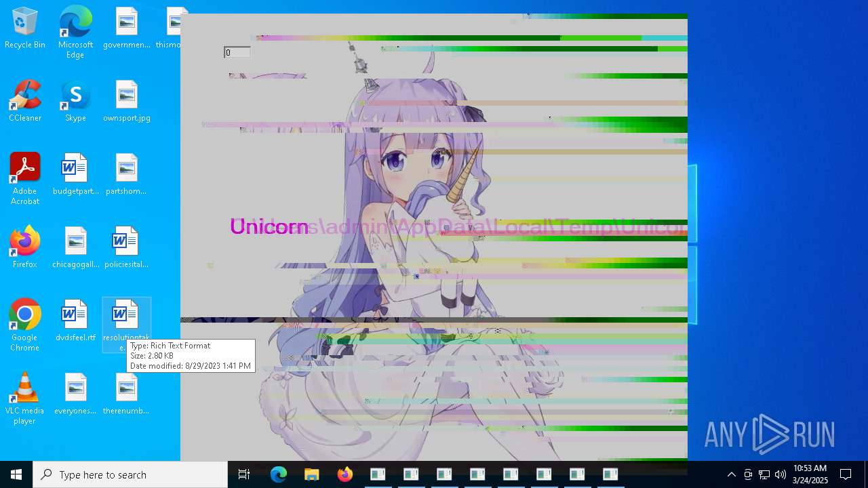The image size is (868, 488).
Task: Select the policiesital... Word document
Action: (x=126, y=248)
